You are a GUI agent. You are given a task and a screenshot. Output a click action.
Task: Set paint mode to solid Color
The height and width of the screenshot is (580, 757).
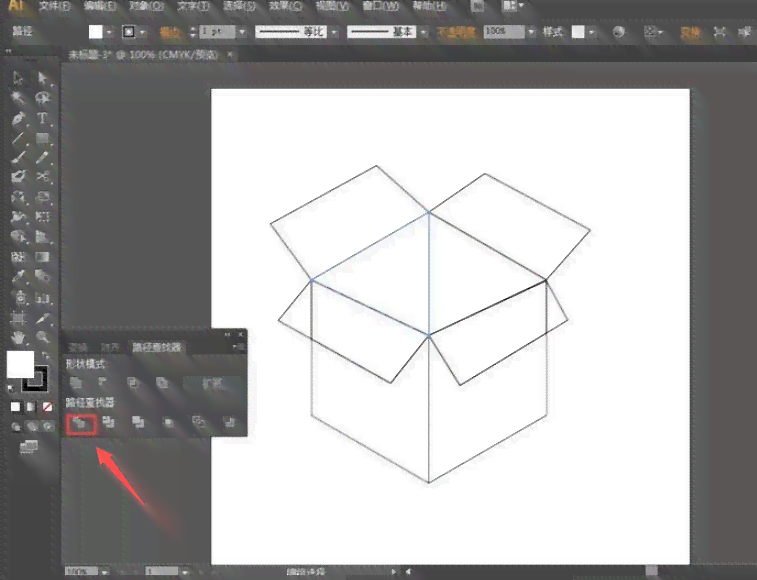pos(16,407)
